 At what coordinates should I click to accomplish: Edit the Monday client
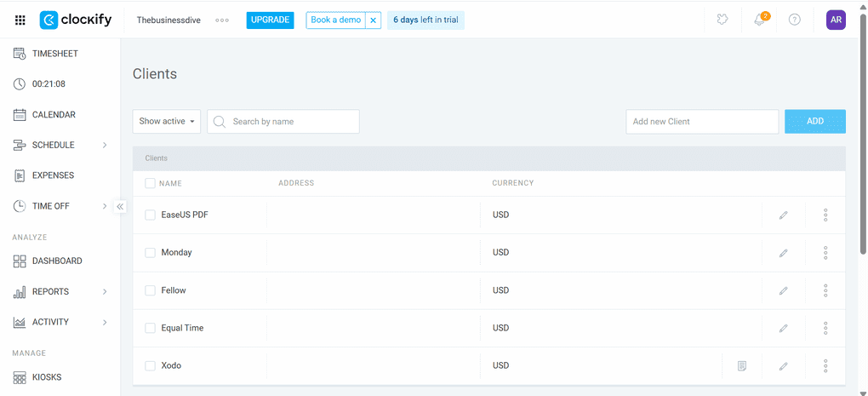[783, 253]
